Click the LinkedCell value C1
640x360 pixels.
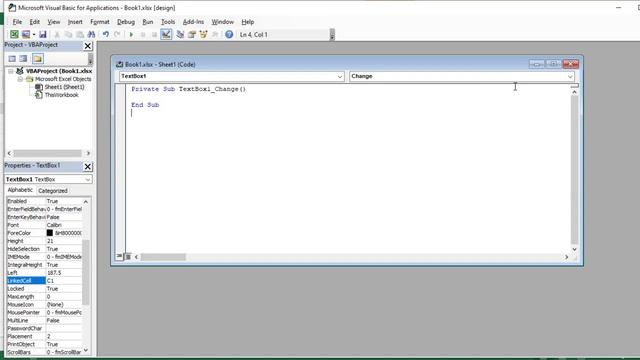click(64, 280)
